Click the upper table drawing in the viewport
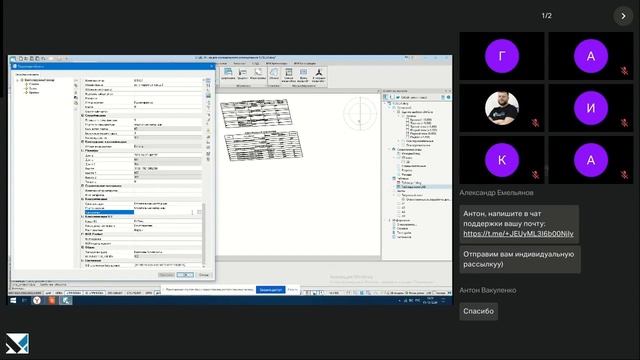 (x=256, y=113)
